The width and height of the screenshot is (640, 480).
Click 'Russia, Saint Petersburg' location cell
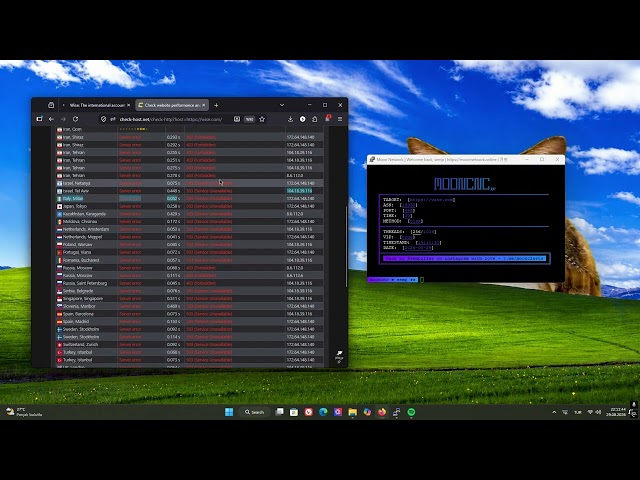coord(85,283)
